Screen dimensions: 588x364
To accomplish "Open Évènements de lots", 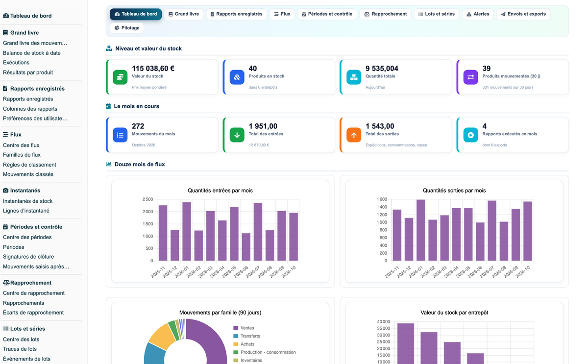I will [26, 359].
